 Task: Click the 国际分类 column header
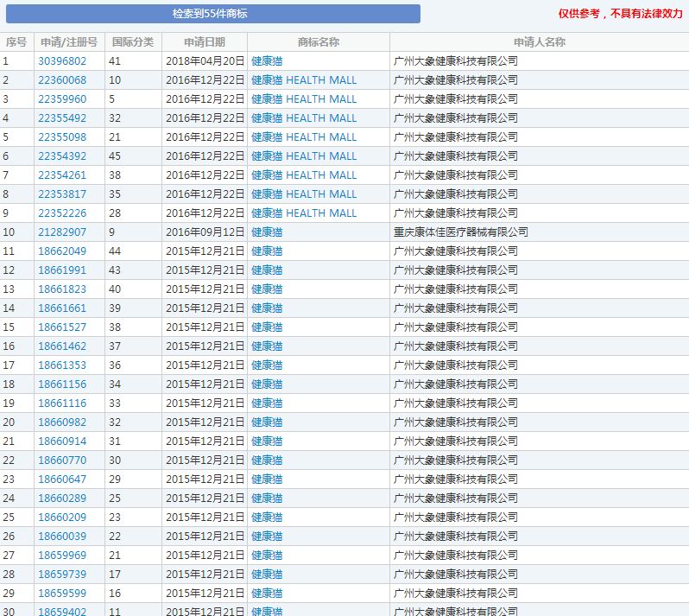pos(133,42)
